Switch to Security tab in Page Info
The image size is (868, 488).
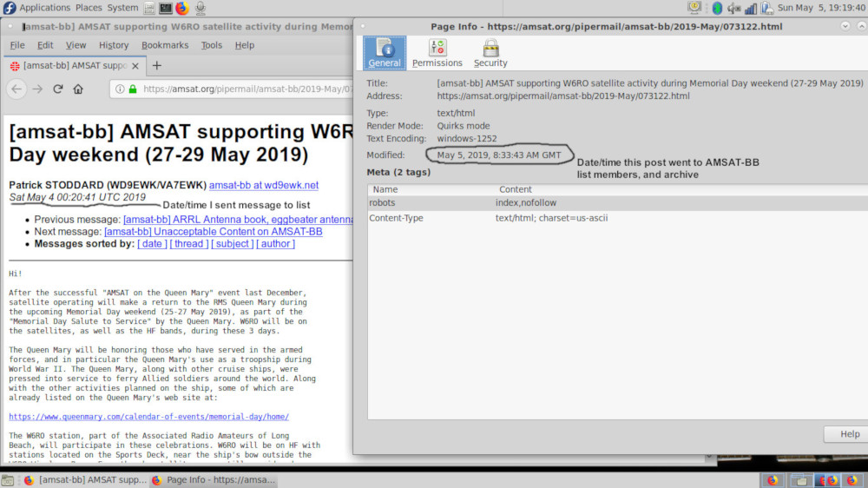pos(490,53)
